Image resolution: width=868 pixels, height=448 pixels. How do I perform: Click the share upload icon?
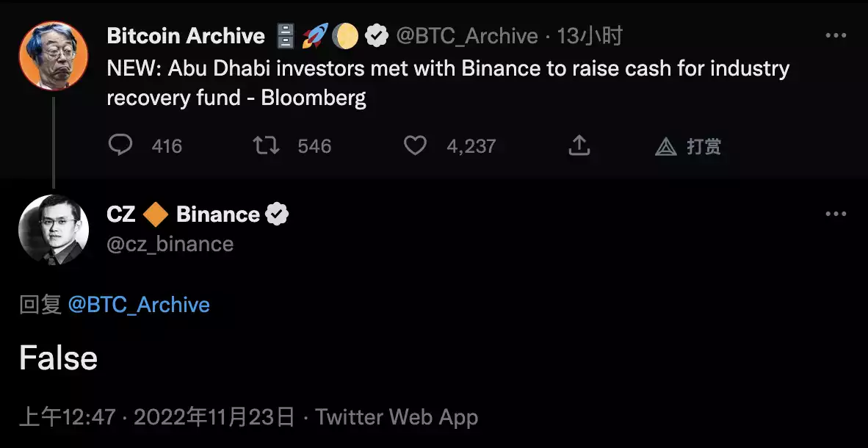pos(579,145)
